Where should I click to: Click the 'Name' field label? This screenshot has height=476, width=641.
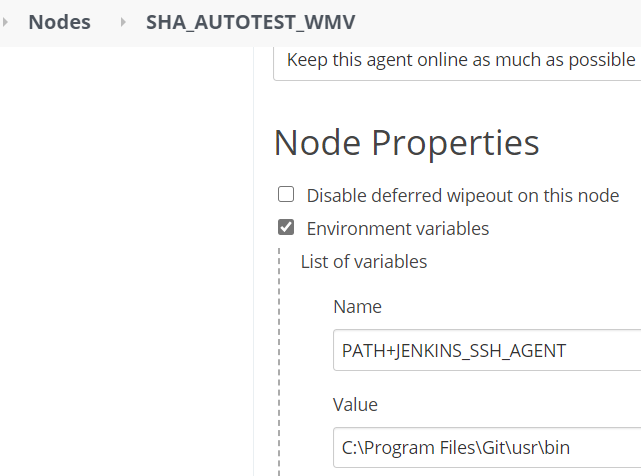[357, 307]
